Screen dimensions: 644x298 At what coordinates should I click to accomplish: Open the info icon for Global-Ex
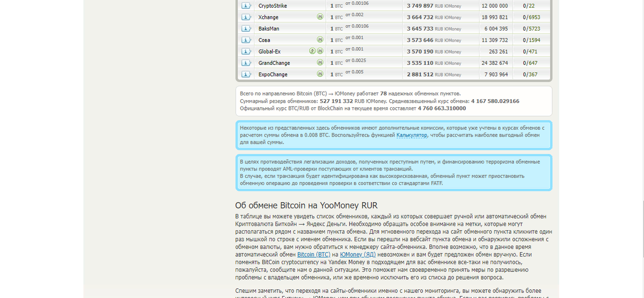coord(246,51)
